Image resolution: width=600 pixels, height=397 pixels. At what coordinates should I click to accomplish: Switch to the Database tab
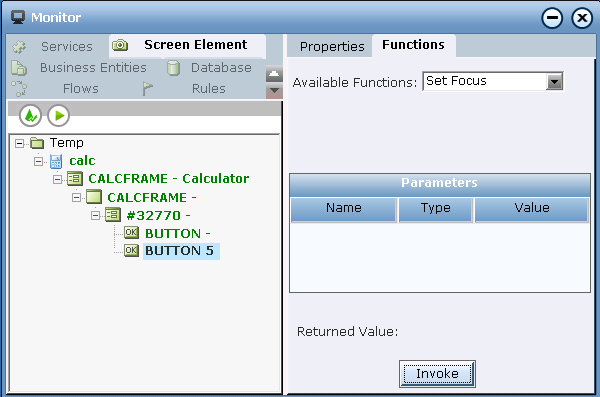(x=221, y=67)
